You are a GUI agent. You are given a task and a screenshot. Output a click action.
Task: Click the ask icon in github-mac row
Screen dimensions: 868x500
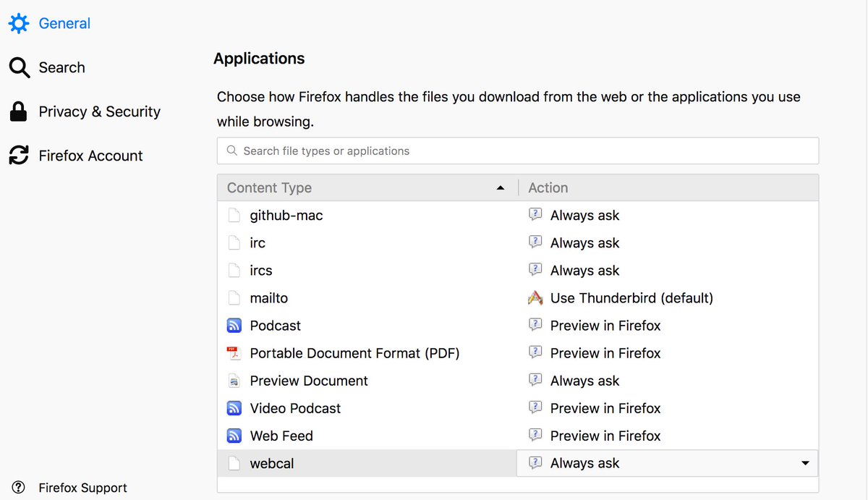[x=535, y=215]
